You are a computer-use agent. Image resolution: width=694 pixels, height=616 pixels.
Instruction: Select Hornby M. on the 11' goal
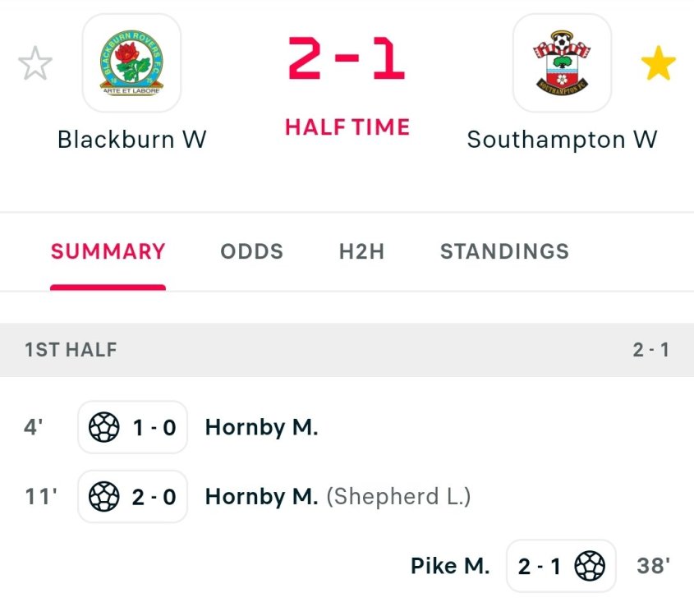261,497
